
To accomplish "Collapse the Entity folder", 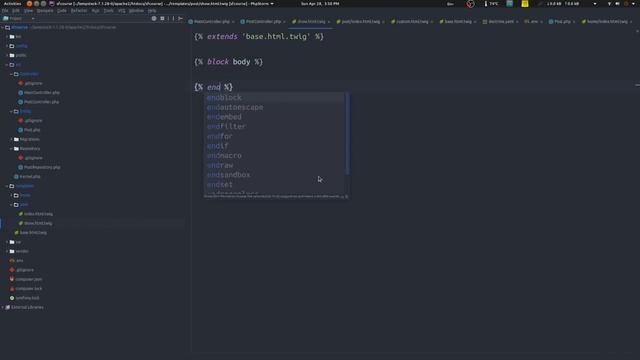I will click(11, 111).
